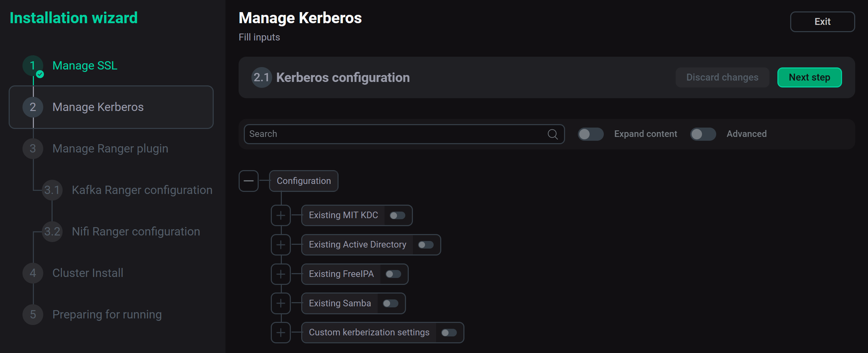868x353 pixels.
Task: Click the Installation wizard title
Action: click(x=74, y=18)
